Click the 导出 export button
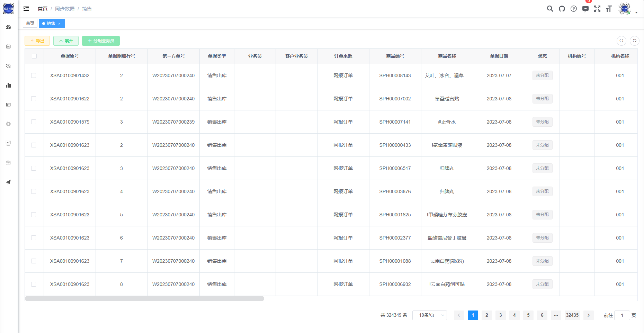Screen dimensions: 644x333 pyautogui.click(x=37, y=41)
